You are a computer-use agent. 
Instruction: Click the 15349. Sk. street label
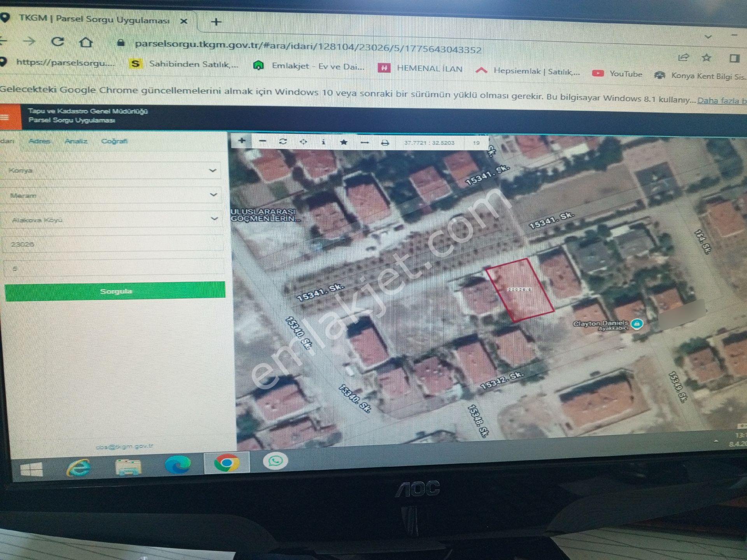[677, 387]
